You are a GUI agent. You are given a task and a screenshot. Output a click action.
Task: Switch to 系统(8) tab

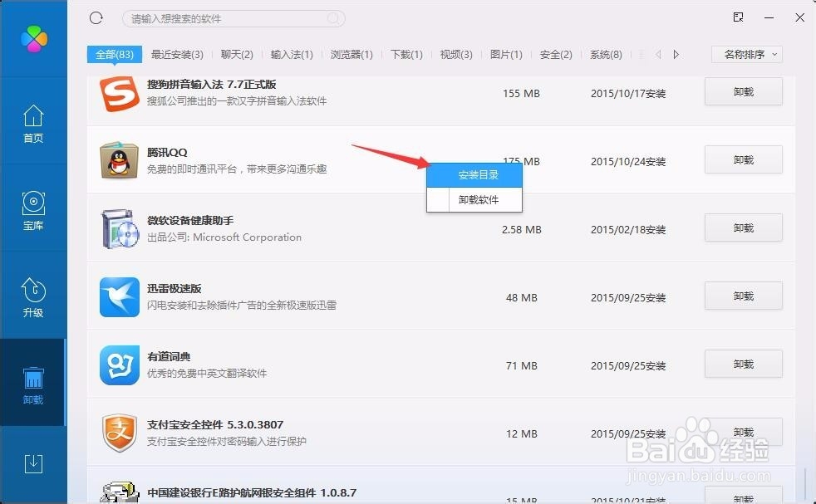coord(606,54)
